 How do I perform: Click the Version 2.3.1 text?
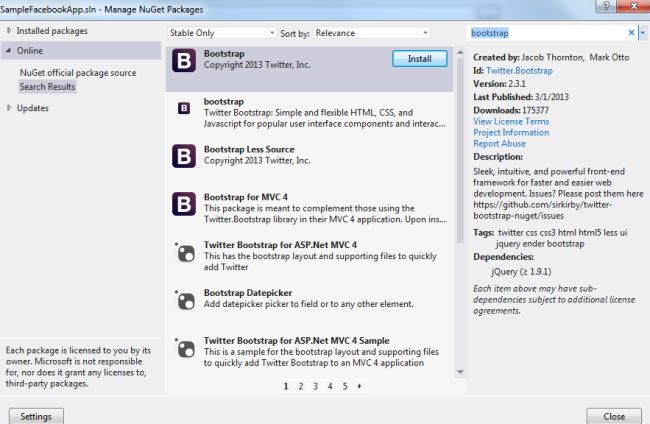pyautogui.click(x=500, y=84)
